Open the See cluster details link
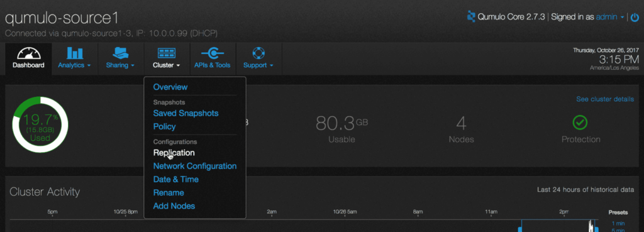The height and width of the screenshot is (232, 644). click(x=604, y=99)
